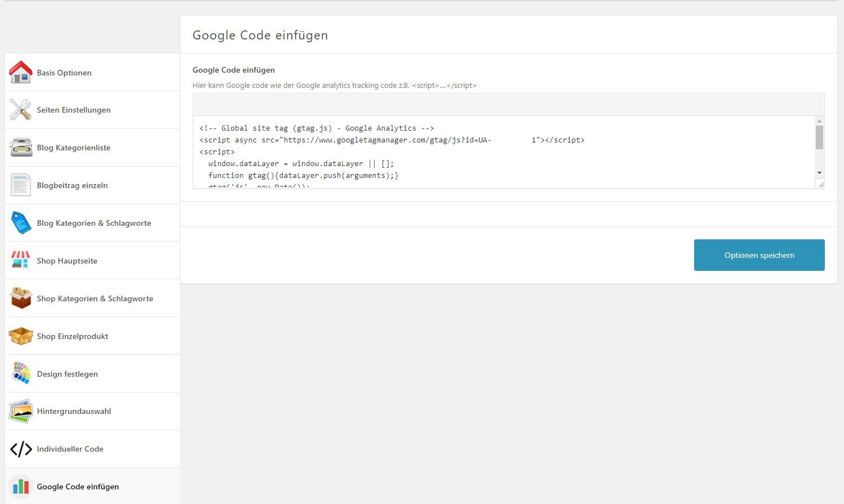Click the code brackets icon for Individueller Code
Viewport: 844px width, 504px height.
coord(21,449)
